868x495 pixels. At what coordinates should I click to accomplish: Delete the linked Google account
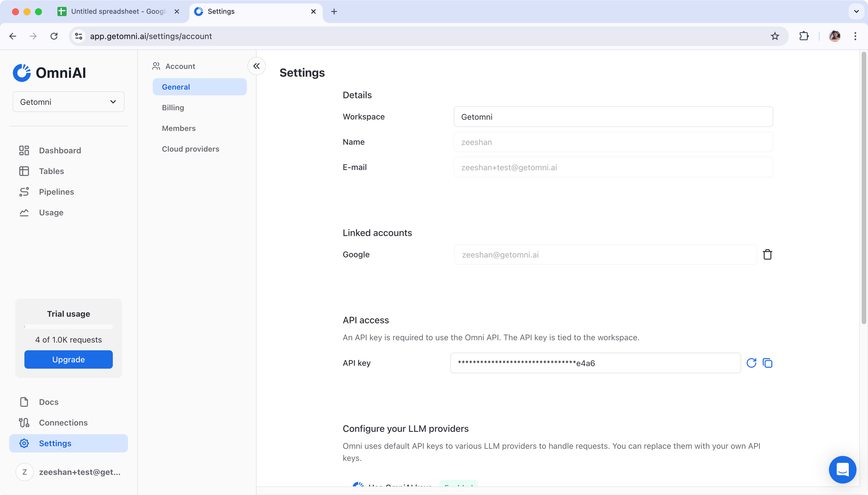click(767, 254)
